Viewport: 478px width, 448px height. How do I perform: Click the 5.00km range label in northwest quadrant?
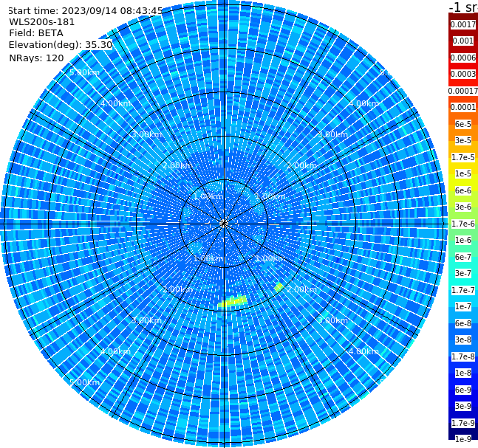click(84, 72)
